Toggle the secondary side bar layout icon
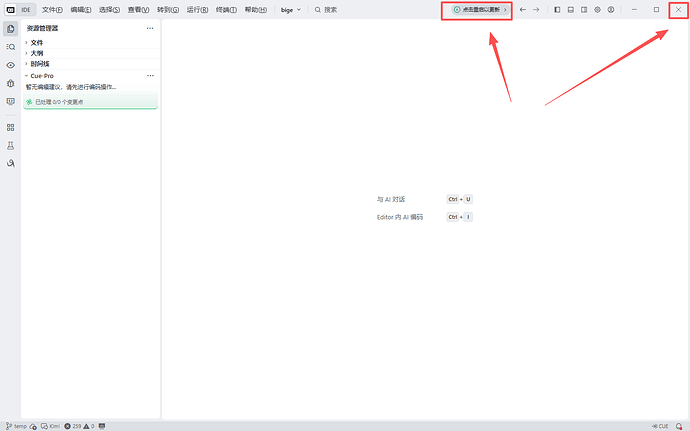 pos(584,10)
